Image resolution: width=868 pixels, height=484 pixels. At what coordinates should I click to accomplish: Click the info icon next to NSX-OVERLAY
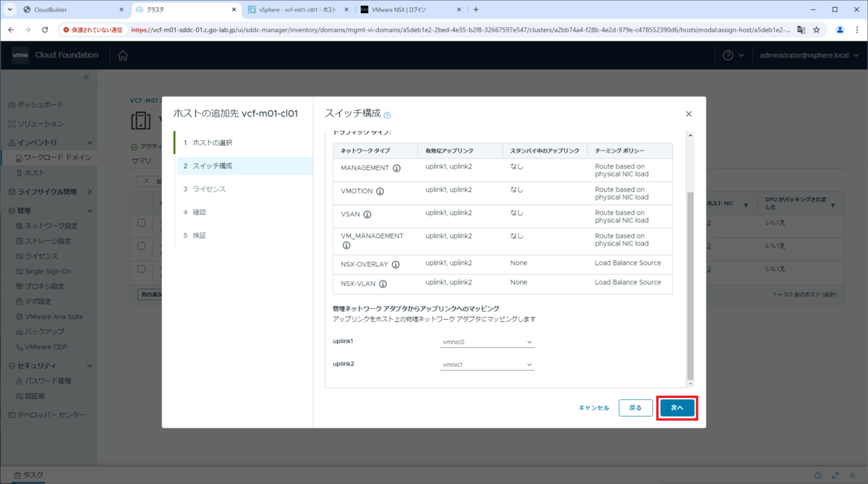pos(396,265)
